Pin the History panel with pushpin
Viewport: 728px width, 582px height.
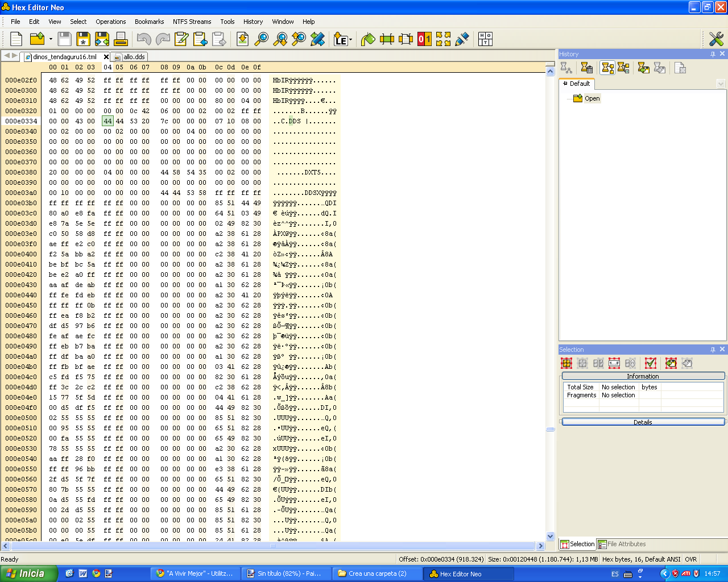(x=713, y=54)
